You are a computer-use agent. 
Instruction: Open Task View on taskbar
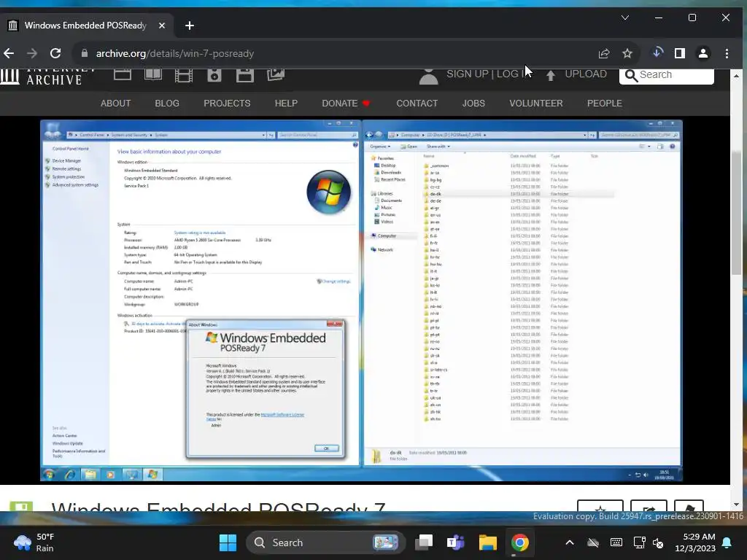[424, 542]
